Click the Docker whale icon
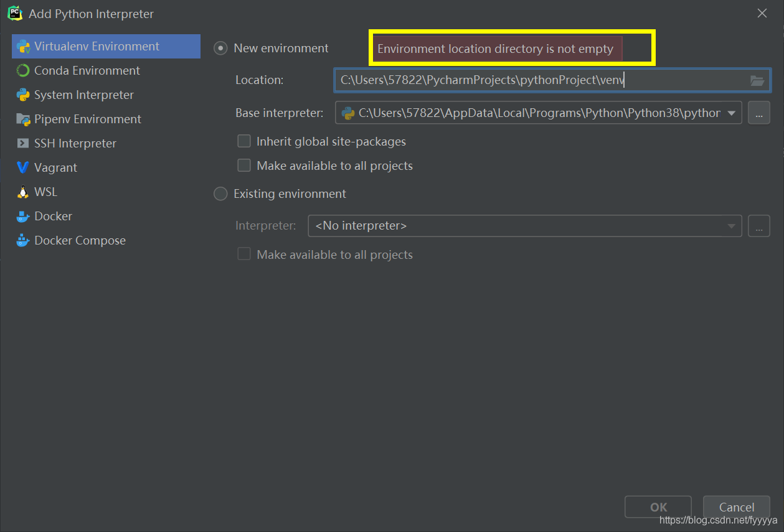The width and height of the screenshot is (784, 532). [23, 217]
